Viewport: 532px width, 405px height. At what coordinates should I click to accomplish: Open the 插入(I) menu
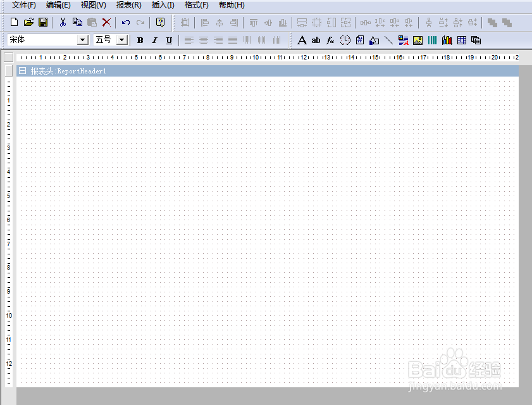163,5
